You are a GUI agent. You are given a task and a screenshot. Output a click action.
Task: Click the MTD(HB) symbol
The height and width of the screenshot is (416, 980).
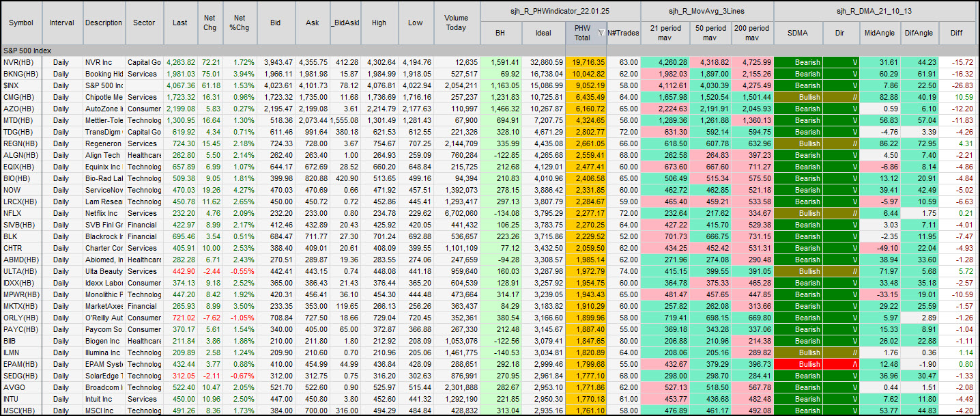click(21, 120)
